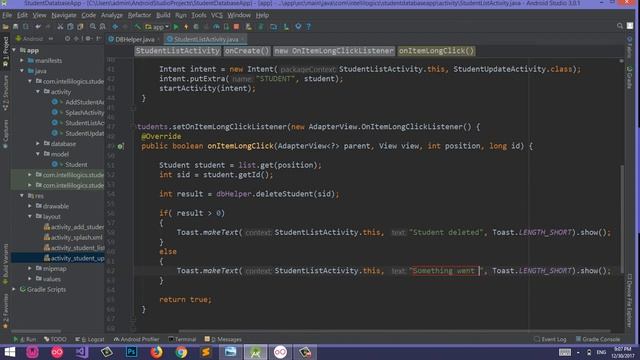Open the VCS menu
The width and height of the screenshot is (640, 360).
(x=217, y=15)
